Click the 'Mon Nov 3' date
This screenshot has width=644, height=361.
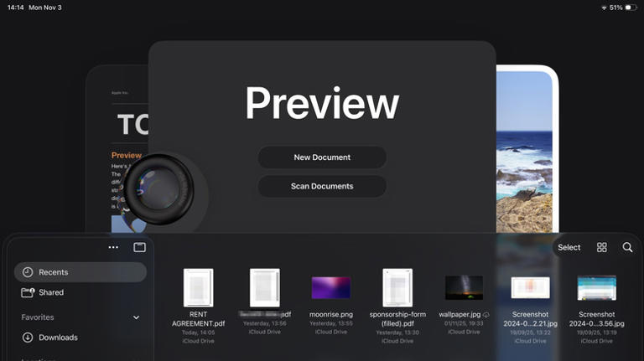pyautogui.click(x=45, y=8)
